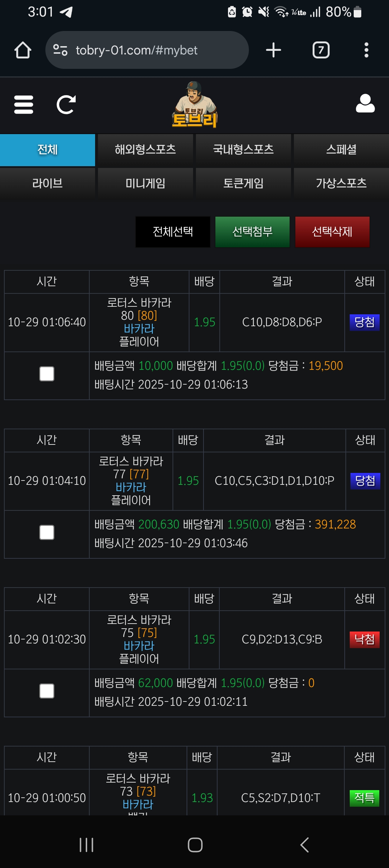The image size is (389, 868).
Task: Click the 토브리 site logo
Action: (x=195, y=105)
